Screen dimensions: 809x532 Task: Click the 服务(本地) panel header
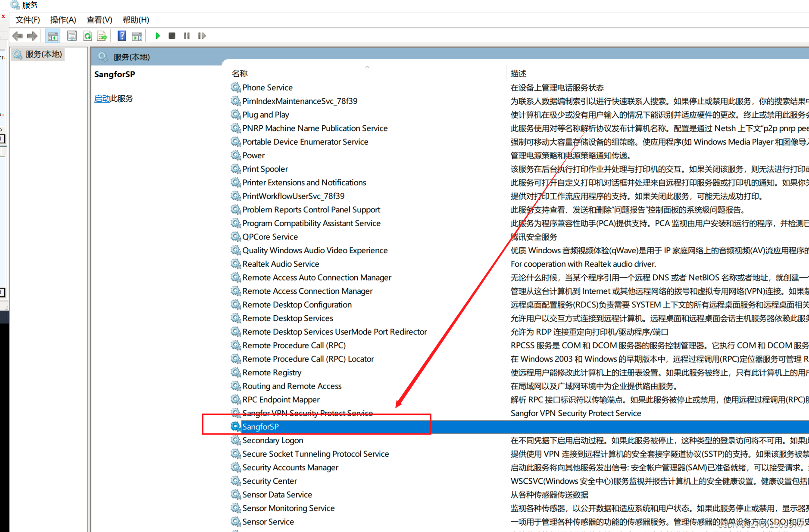click(131, 57)
